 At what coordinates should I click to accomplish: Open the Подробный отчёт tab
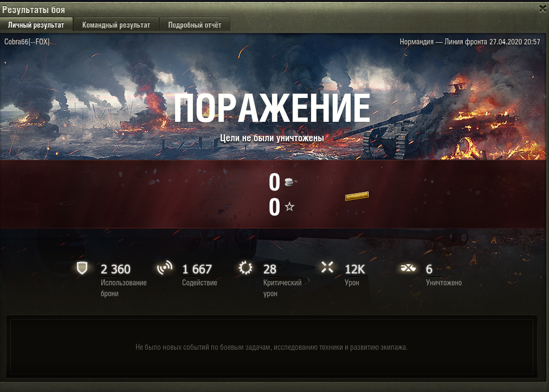pos(195,25)
